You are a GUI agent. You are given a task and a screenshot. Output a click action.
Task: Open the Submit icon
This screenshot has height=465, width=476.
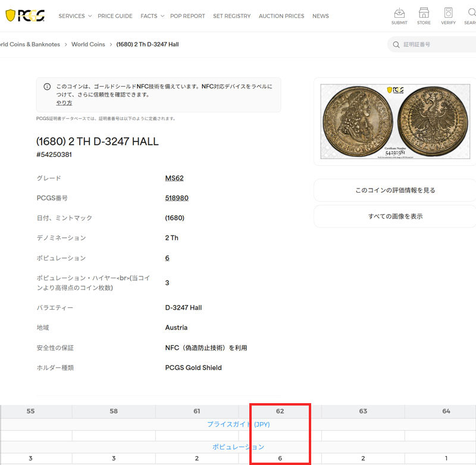click(x=399, y=17)
